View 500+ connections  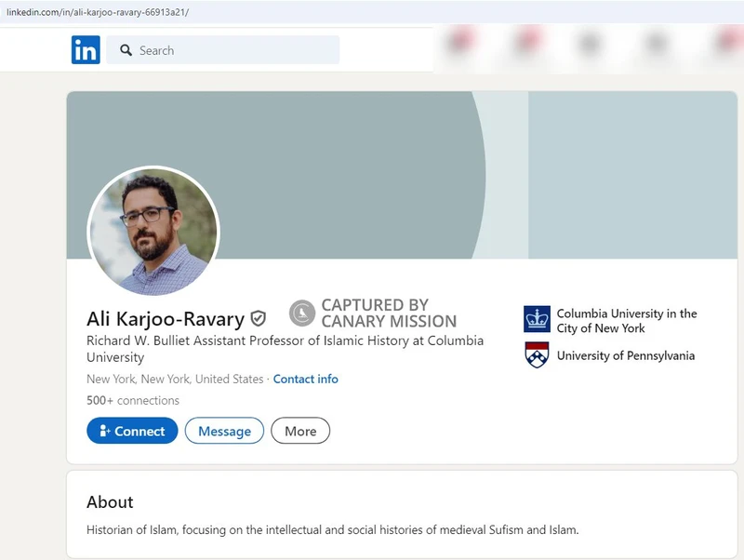coord(132,400)
